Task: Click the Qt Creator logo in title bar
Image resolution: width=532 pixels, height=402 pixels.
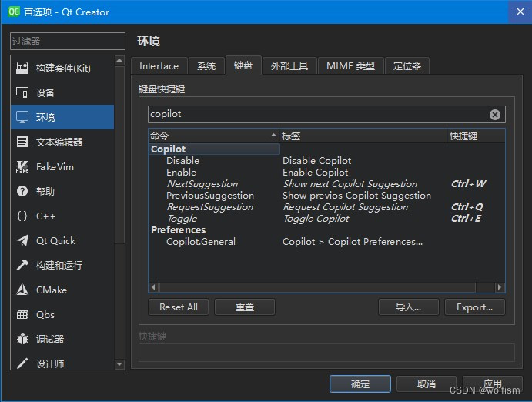Action: click(14, 12)
